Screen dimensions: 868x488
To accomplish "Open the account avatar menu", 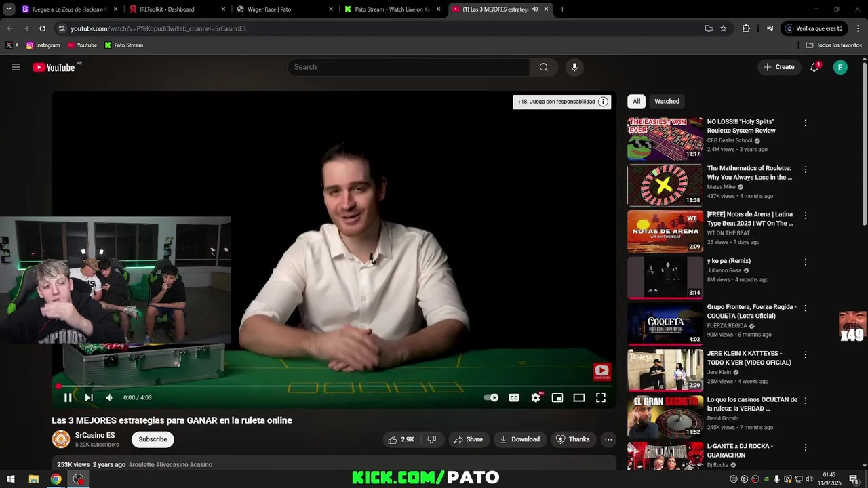I will (840, 67).
